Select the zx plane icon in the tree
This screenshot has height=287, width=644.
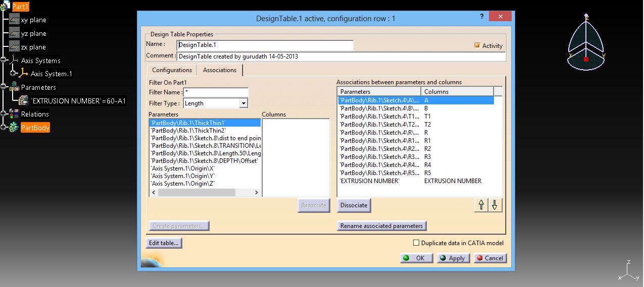[x=14, y=47]
